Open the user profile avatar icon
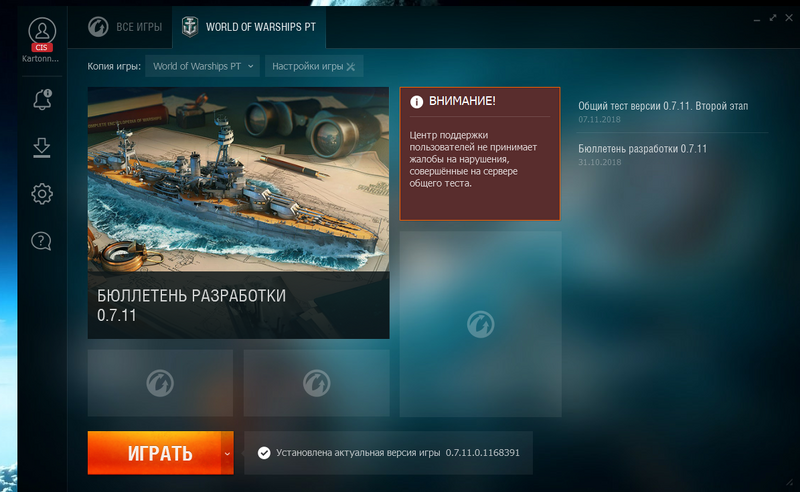 tap(42, 32)
